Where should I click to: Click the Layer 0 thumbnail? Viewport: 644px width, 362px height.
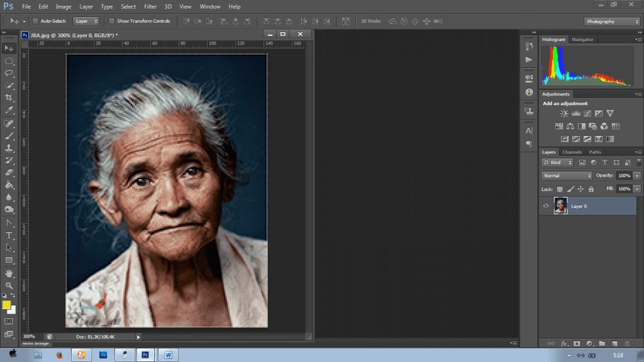(x=560, y=206)
